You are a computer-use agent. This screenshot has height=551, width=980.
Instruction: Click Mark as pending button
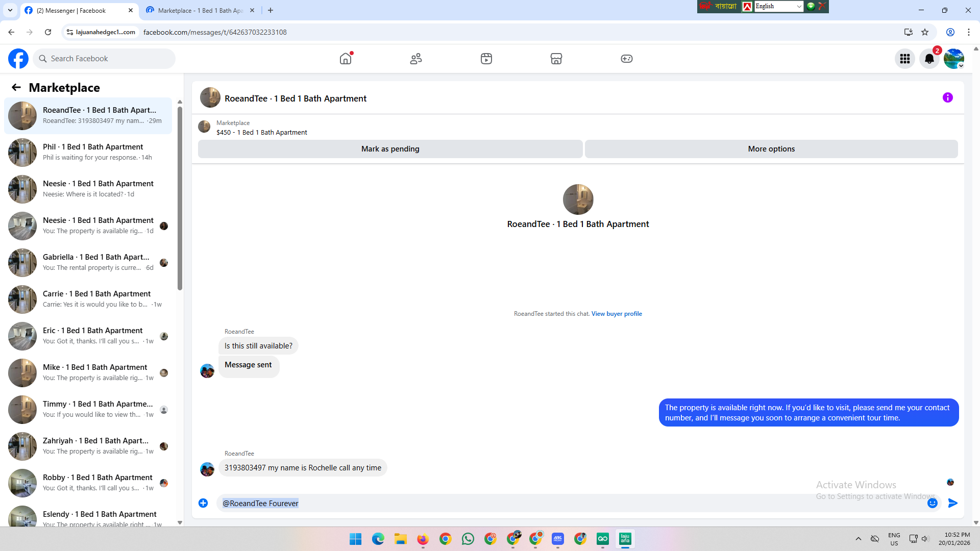point(390,149)
